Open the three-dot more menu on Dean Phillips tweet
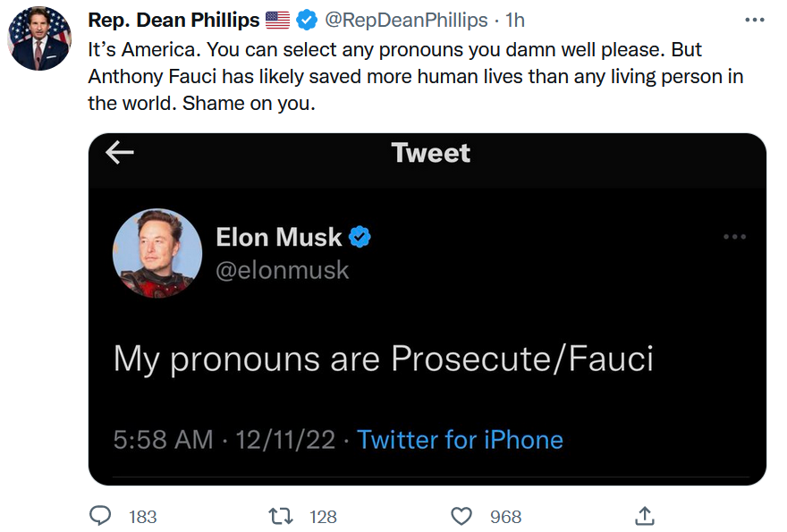The image size is (787, 532). pyautogui.click(x=754, y=20)
